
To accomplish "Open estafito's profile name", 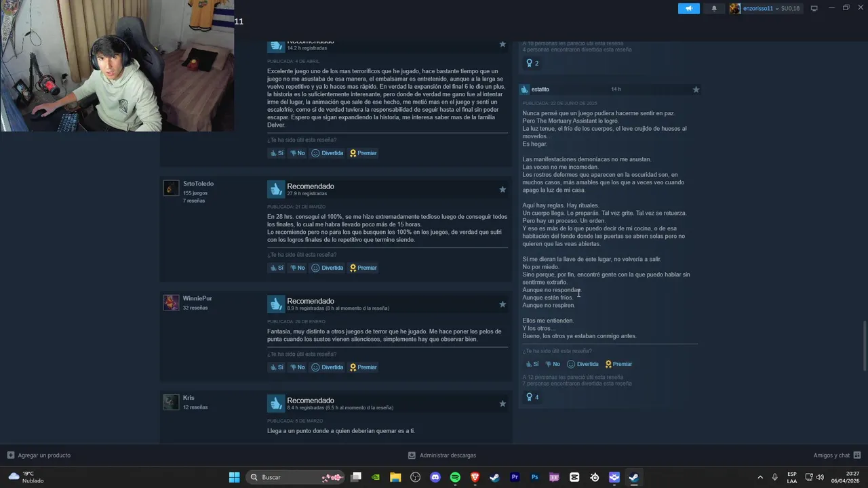I will 540,89.
